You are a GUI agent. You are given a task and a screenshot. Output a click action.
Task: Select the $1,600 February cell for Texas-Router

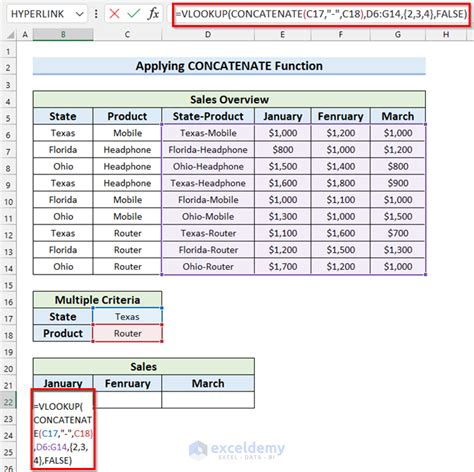point(340,233)
